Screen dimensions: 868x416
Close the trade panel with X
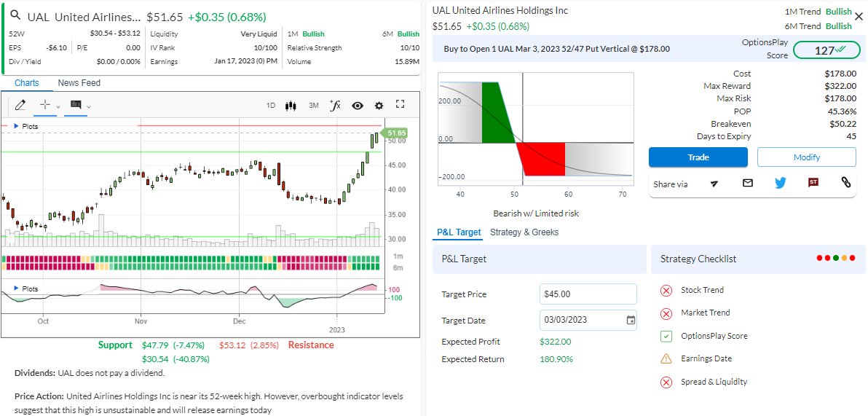pyautogui.click(x=859, y=17)
